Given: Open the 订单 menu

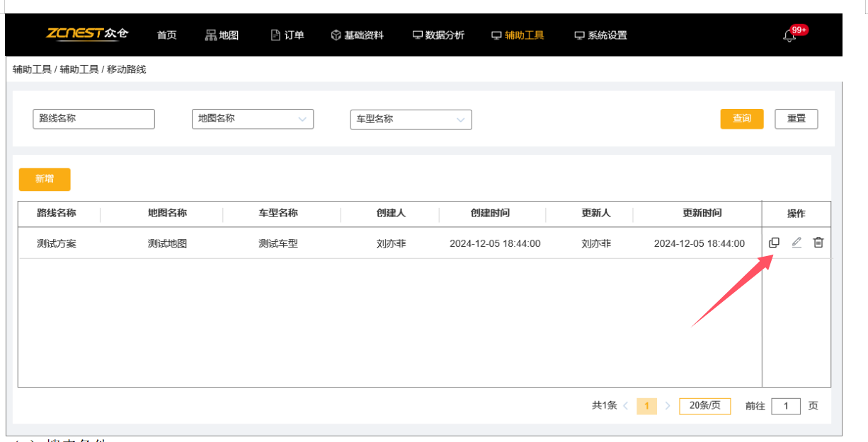Looking at the screenshot, I should pos(287,35).
